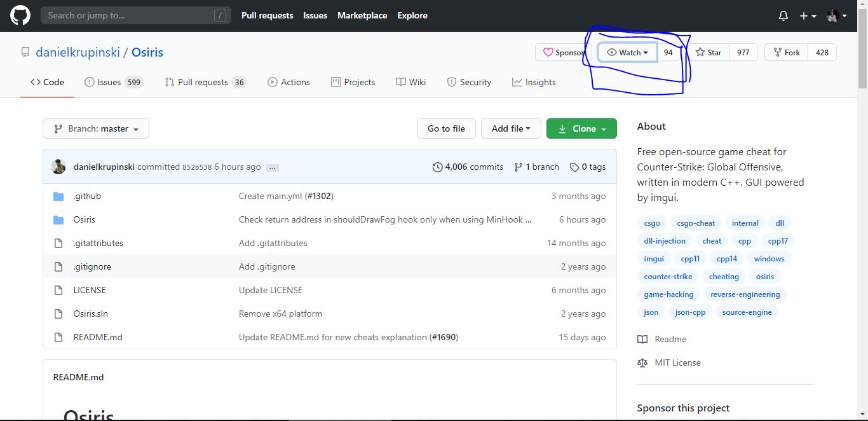Switch to the repository Pull requests tab
Viewport: 868px width, 421px height.
tap(205, 82)
